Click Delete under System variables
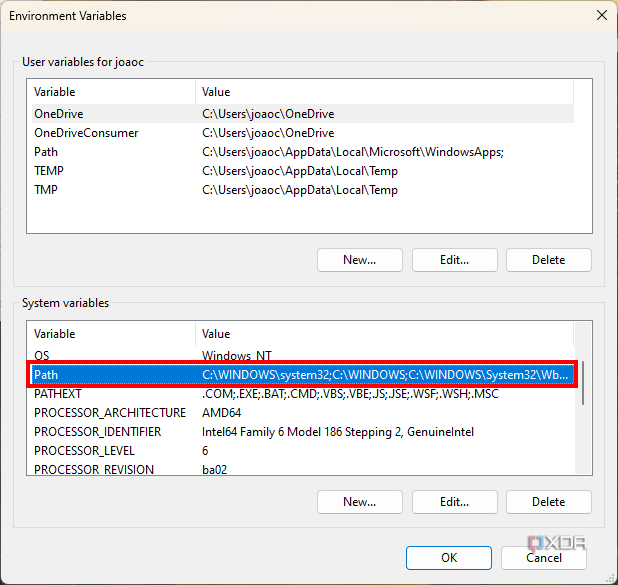 pyautogui.click(x=548, y=502)
